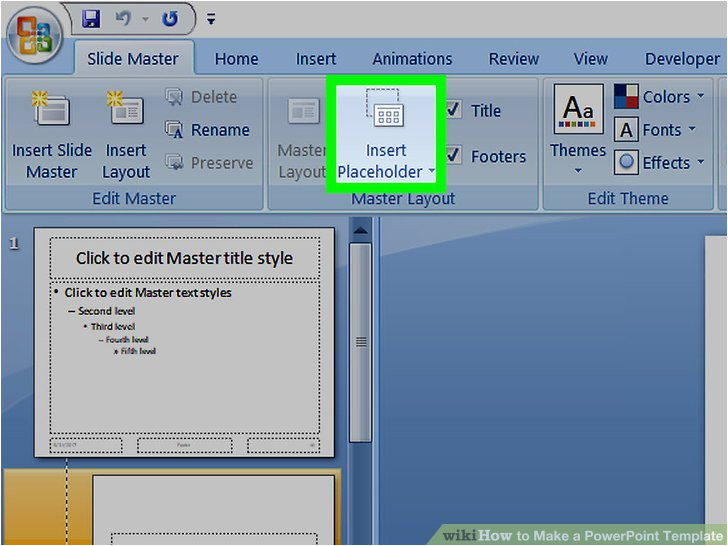Switch to the Home tab
The height and width of the screenshot is (546, 728).
pyautogui.click(x=236, y=59)
